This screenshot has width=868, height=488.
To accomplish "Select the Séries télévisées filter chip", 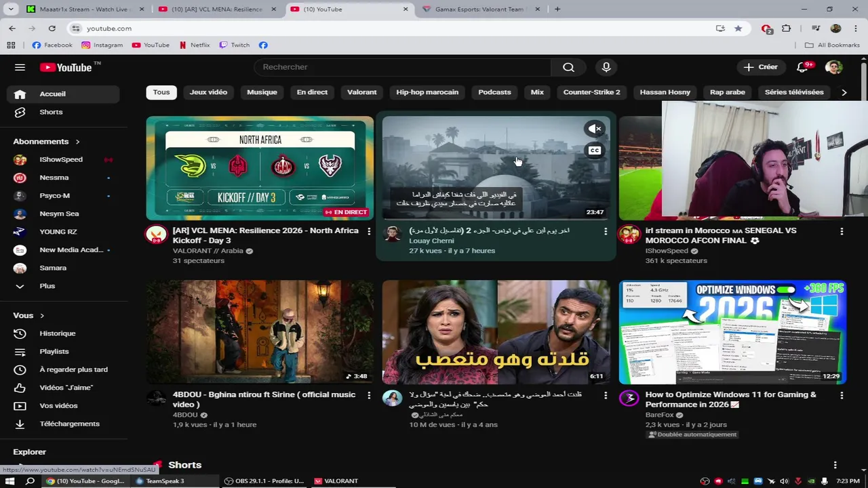I will [794, 92].
